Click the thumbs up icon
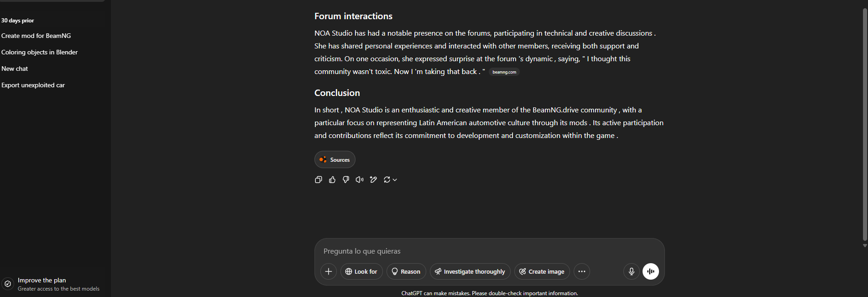The height and width of the screenshot is (297, 868). [x=332, y=180]
